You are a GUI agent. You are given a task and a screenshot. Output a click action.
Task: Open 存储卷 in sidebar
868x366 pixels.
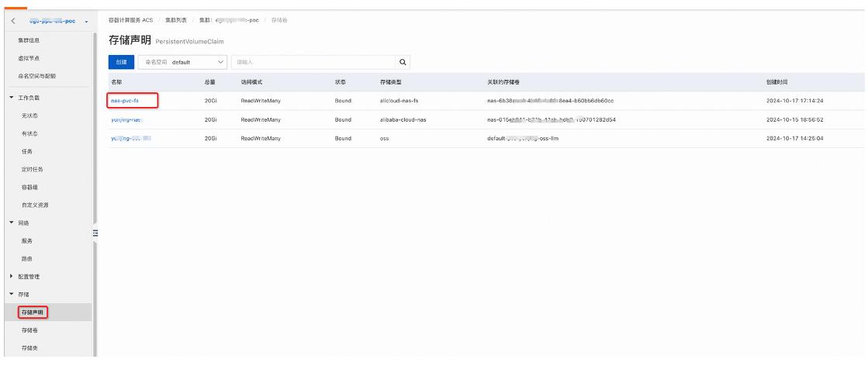(x=30, y=330)
